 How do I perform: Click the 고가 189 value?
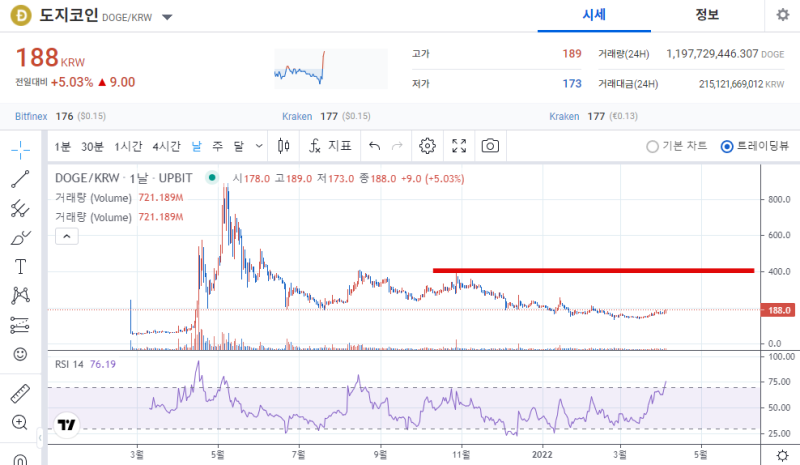[572, 54]
